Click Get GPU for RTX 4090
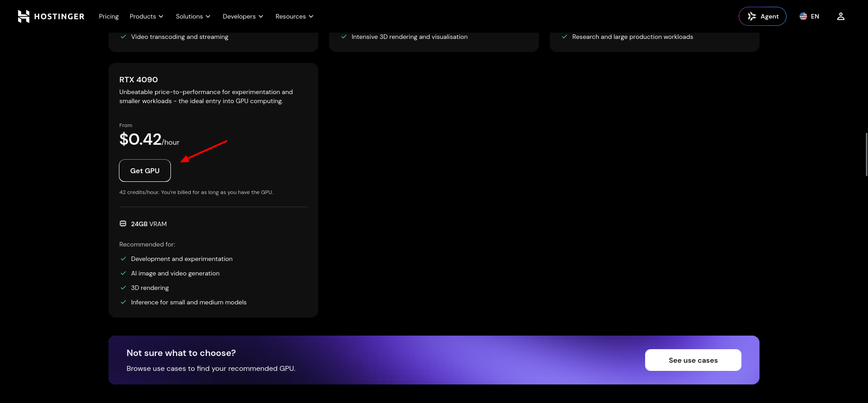This screenshot has height=403, width=868. 145,171
